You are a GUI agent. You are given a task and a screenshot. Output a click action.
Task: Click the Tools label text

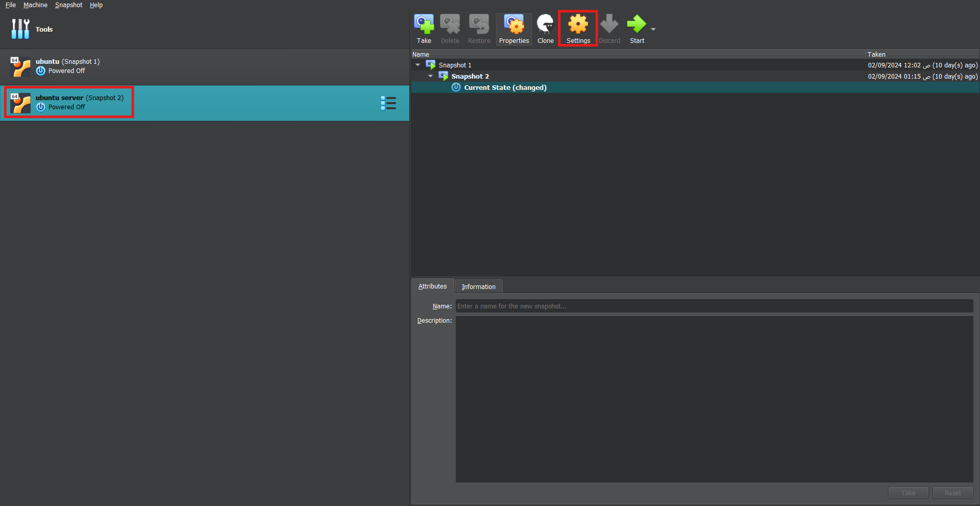click(44, 29)
